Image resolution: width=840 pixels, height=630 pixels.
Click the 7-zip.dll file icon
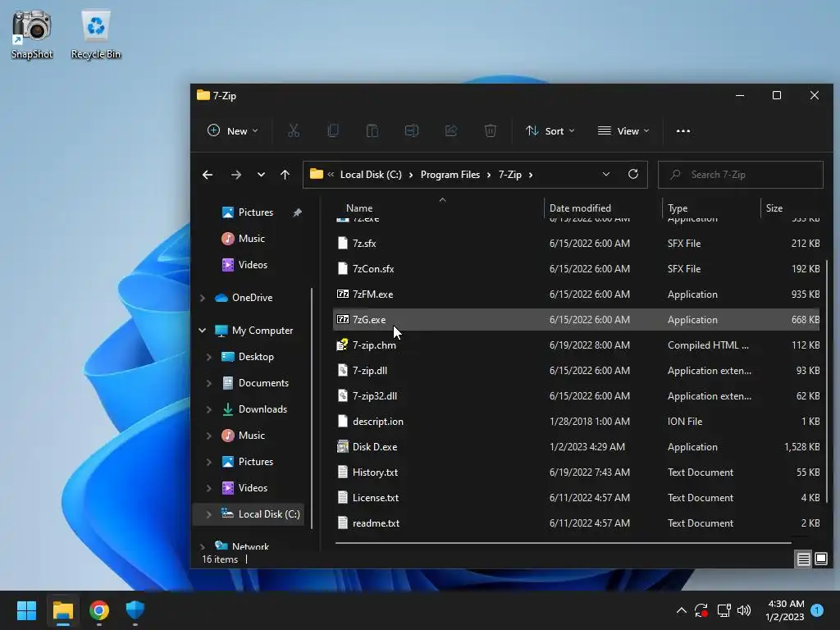[343, 370]
